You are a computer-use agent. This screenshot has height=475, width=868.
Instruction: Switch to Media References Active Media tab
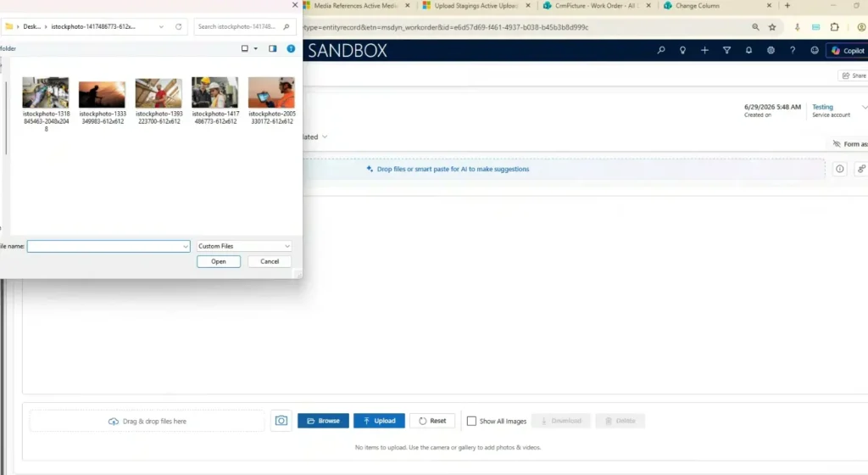355,6
